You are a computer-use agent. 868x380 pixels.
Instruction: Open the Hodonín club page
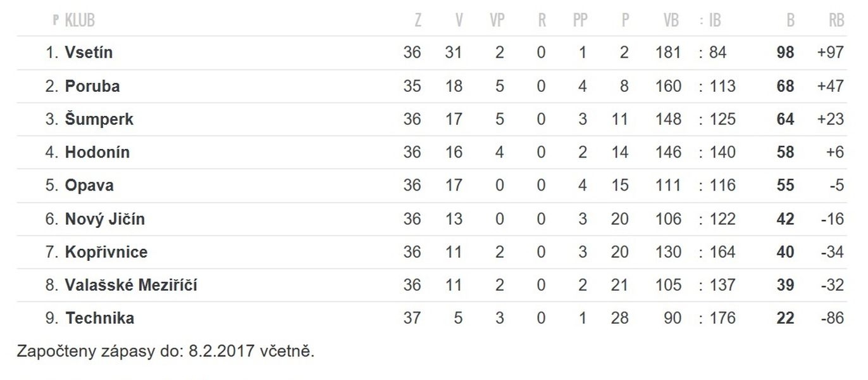97,152
